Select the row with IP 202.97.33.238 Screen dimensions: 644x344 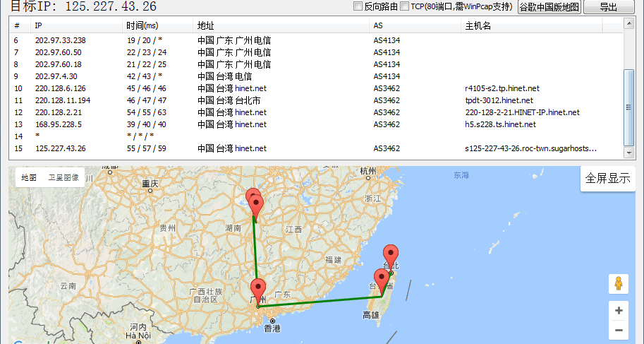(316, 40)
